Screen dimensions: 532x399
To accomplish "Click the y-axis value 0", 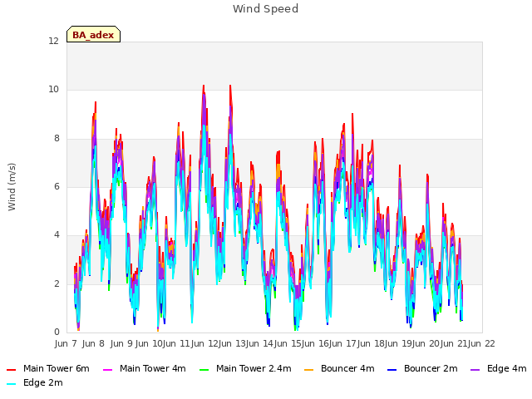I will pos(57,332).
